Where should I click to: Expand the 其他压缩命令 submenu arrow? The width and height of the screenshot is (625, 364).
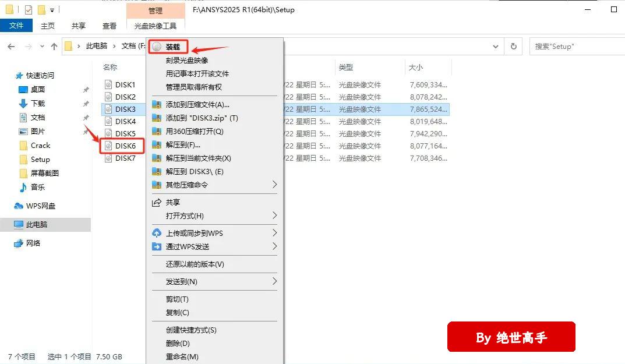point(274,185)
